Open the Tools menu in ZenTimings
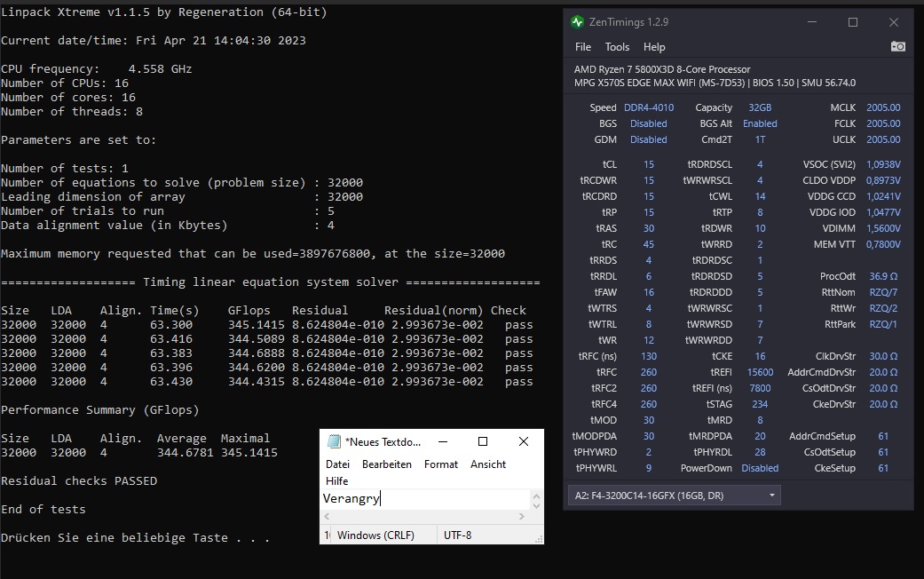 point(617,47)
